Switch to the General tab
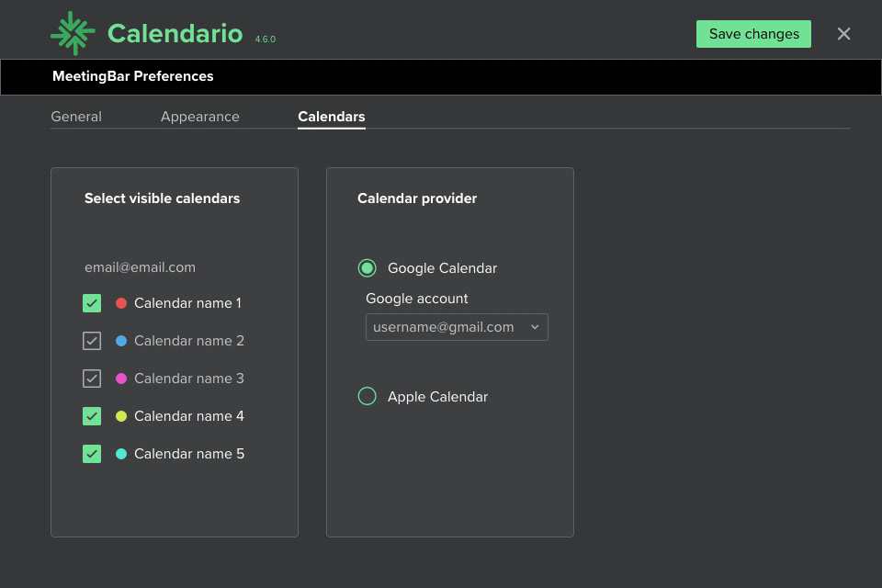The image size is (882, 588). (x=76, y=117)
